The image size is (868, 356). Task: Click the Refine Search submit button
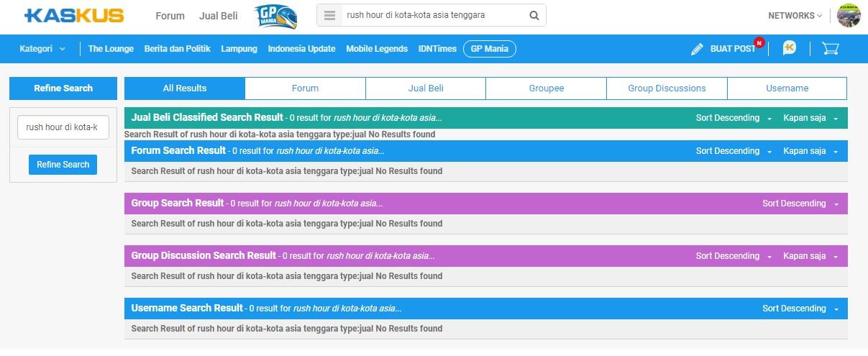(x=63, y=164)
